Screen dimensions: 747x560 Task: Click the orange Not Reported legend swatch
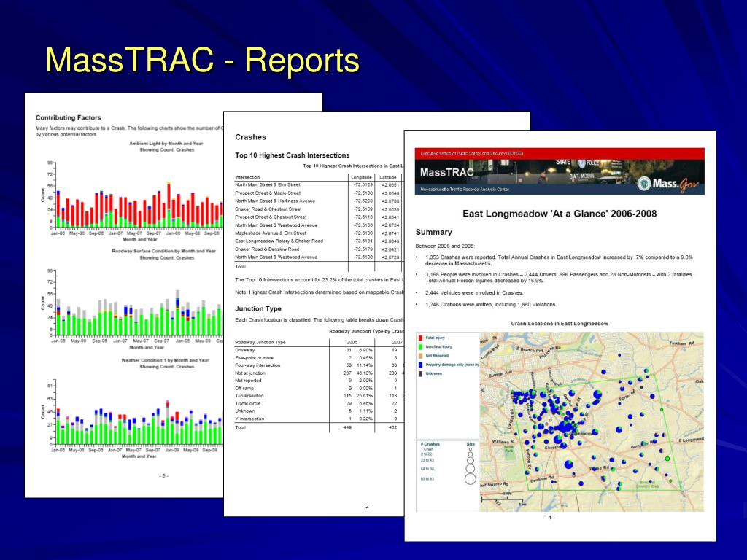pyautogui.click(x=420, y=356)
